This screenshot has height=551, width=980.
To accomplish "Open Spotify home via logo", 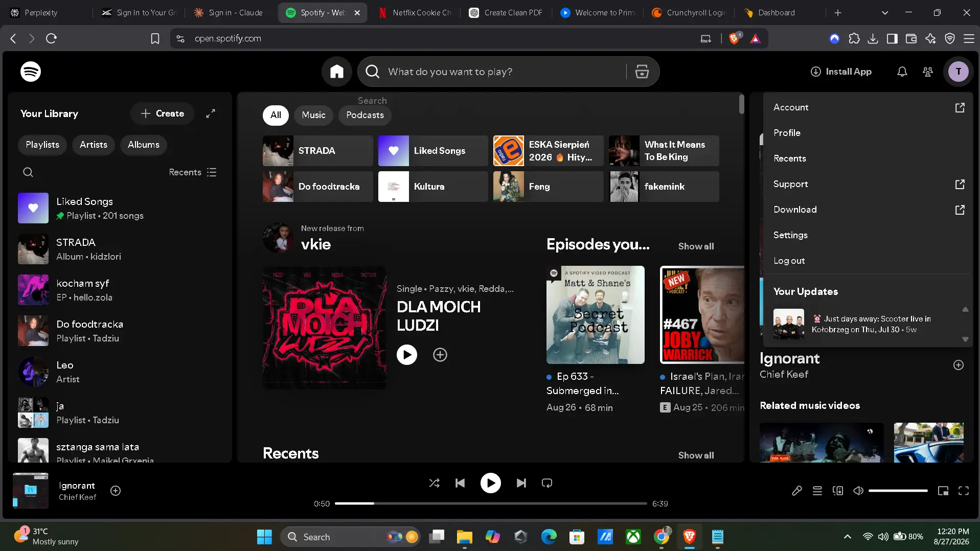I will (x=31, y=72).
